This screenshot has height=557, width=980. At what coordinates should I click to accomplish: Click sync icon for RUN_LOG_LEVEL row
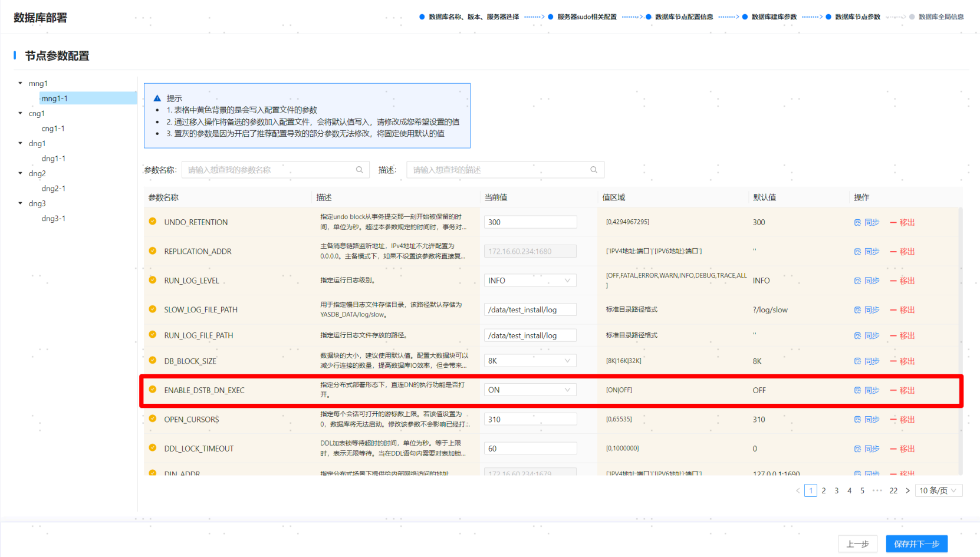[857, 281]
